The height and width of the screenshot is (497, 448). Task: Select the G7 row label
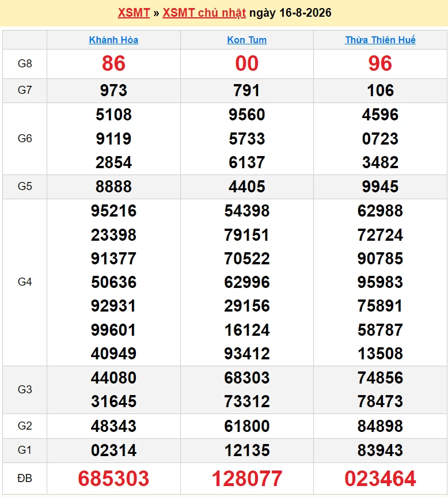coord(25,90)
